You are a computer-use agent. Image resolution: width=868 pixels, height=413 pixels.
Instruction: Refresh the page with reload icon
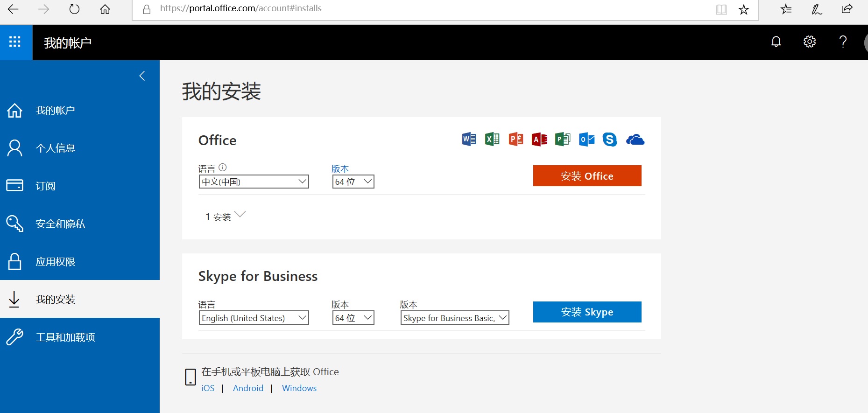pos(74,9)
